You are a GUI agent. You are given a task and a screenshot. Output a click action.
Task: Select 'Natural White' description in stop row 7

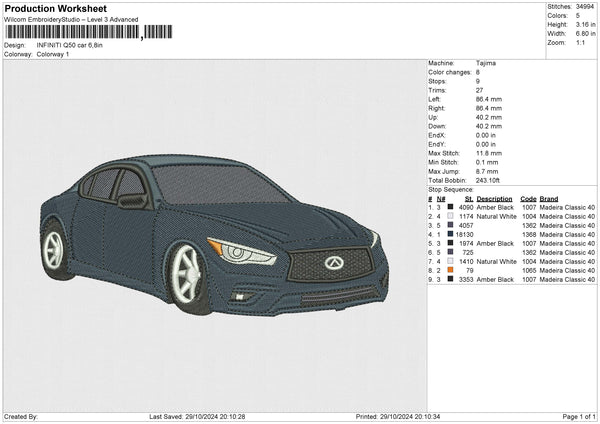point(497,261)
